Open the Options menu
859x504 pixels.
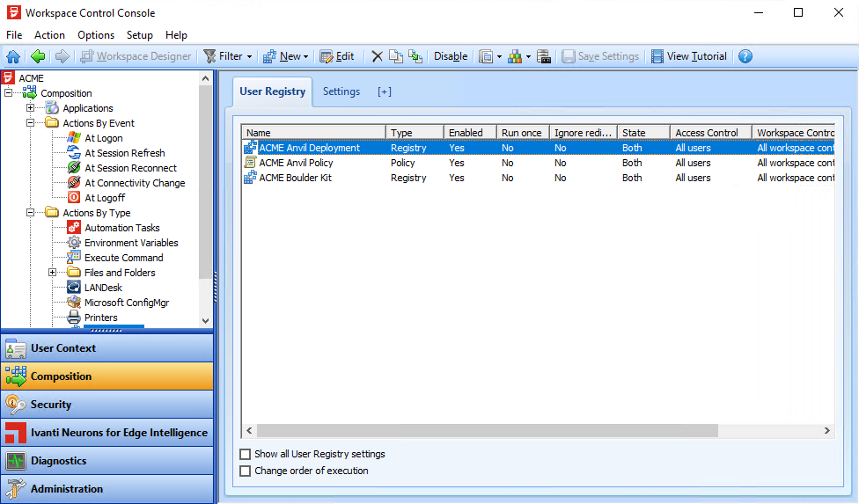(x=96, y=35)
